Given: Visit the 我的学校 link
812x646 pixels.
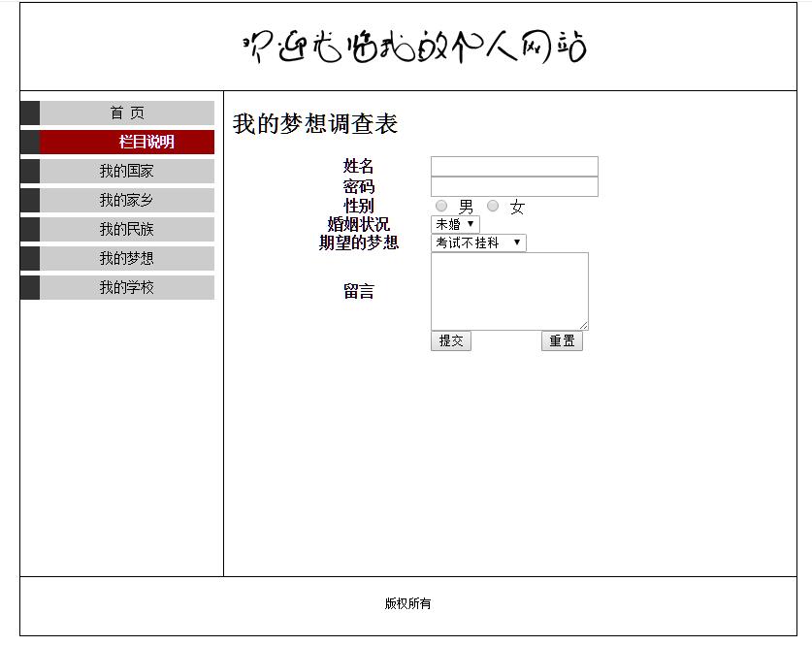Looking at the screenshot, I should click(x=127, y=288).
